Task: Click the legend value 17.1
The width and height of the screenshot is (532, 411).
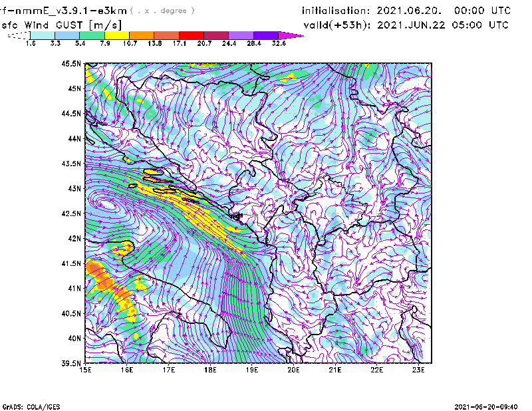Action: pos(180,43)
